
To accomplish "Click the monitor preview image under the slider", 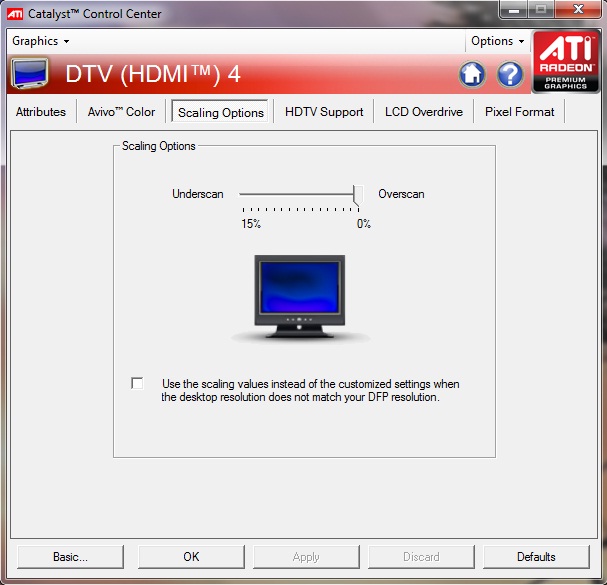I will coord(300,297).
